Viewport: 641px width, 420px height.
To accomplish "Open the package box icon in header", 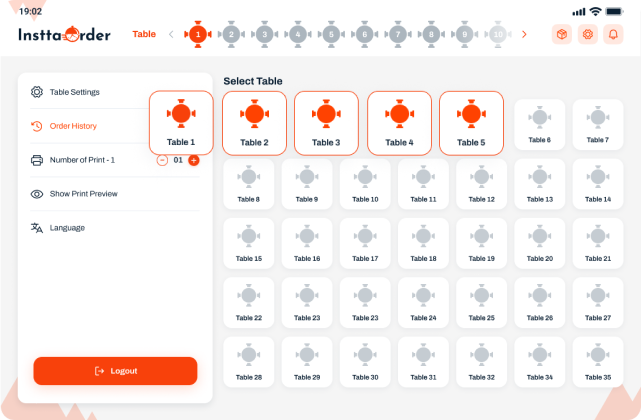I will [562, 34].
